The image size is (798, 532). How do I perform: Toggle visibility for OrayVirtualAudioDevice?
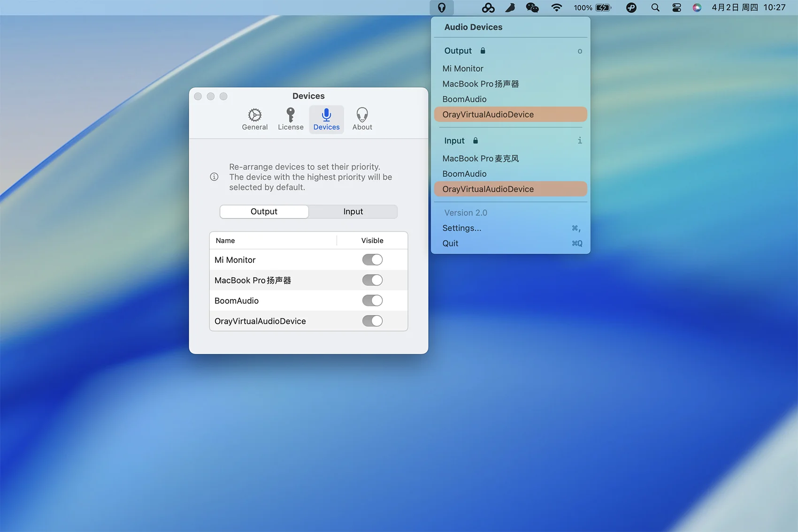(x=372, y=321)
